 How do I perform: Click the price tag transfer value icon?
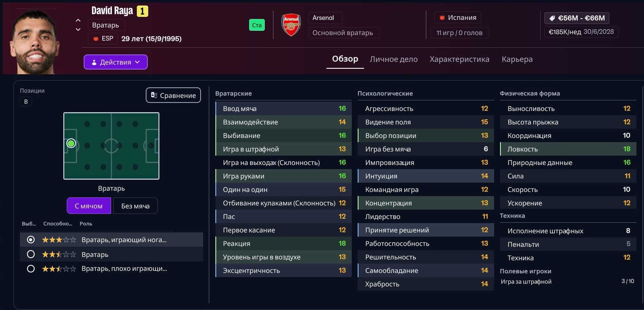point(552,18)
